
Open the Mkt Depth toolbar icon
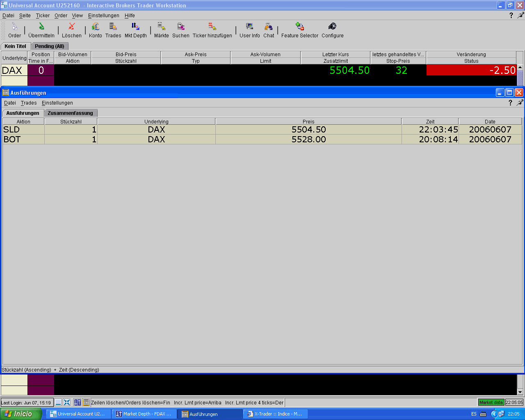136,30
